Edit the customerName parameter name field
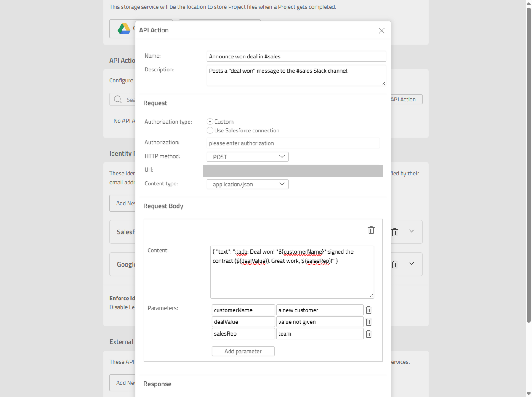 click(x=243, y=310)
